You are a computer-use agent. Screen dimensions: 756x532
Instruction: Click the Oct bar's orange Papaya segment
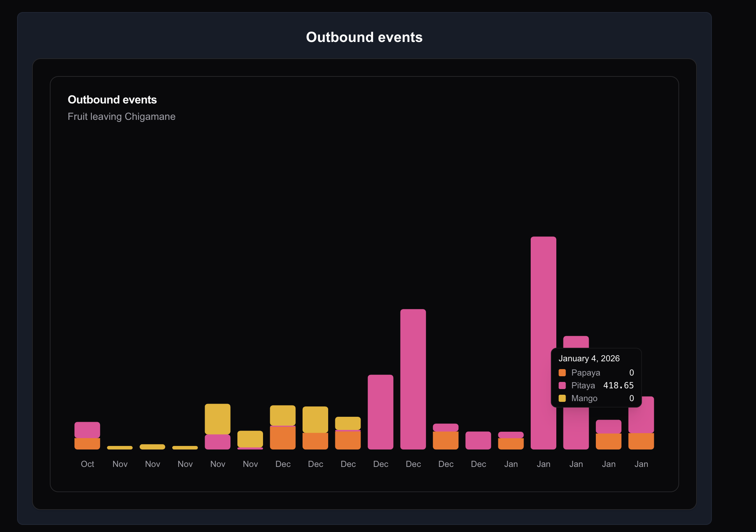[x=87, y=443]
